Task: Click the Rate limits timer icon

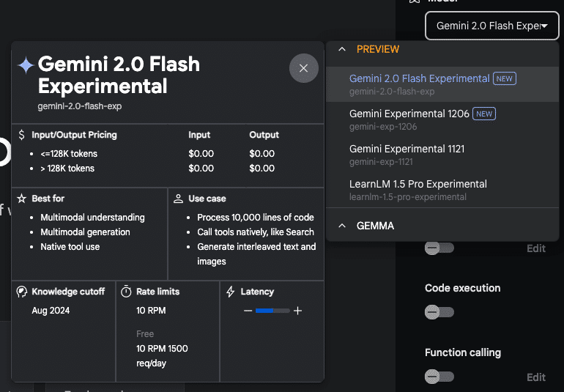Action: click(x=126, y=292)
